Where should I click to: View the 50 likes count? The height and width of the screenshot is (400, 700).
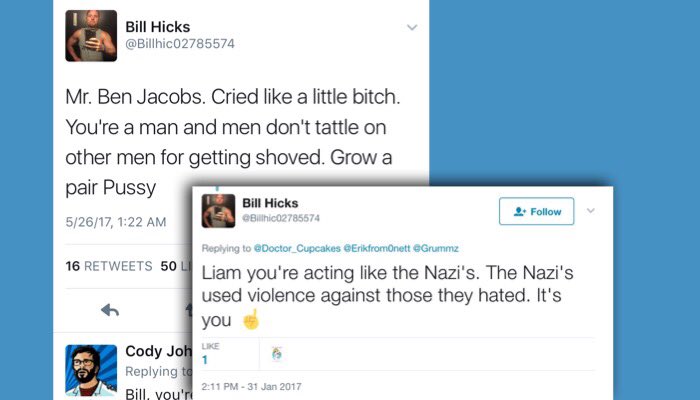[176, 266]
